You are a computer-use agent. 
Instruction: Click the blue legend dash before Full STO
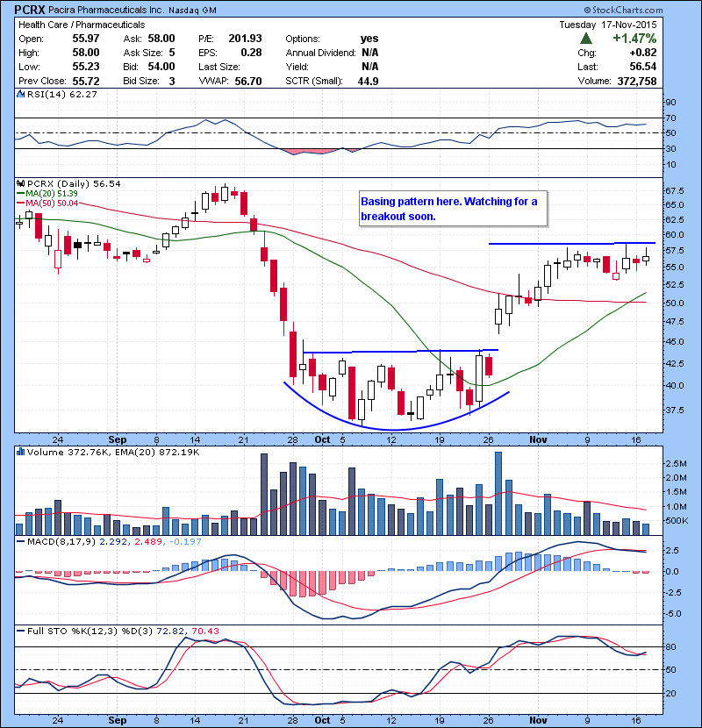[x=20, y=632]
